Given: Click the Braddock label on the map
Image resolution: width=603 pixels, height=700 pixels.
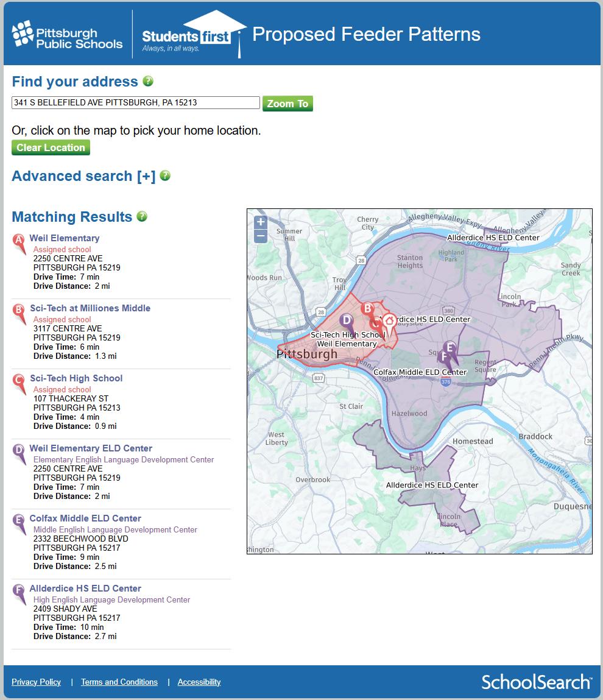Looking at the screenshot, I should click(535, 437).
